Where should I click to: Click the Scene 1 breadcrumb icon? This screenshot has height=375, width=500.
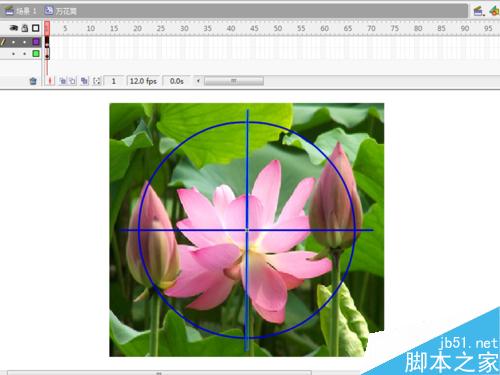click(9, 11)
